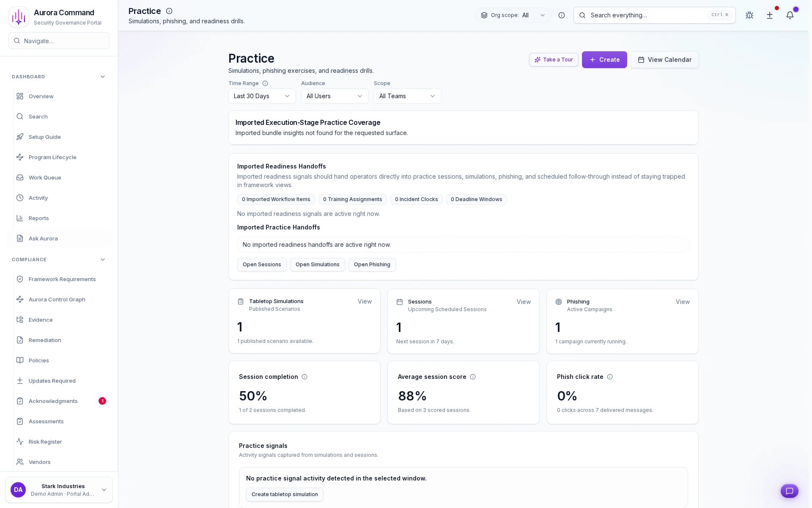Click the Aurora Command logo icon

pyautogui.click(x=19, y=17)
